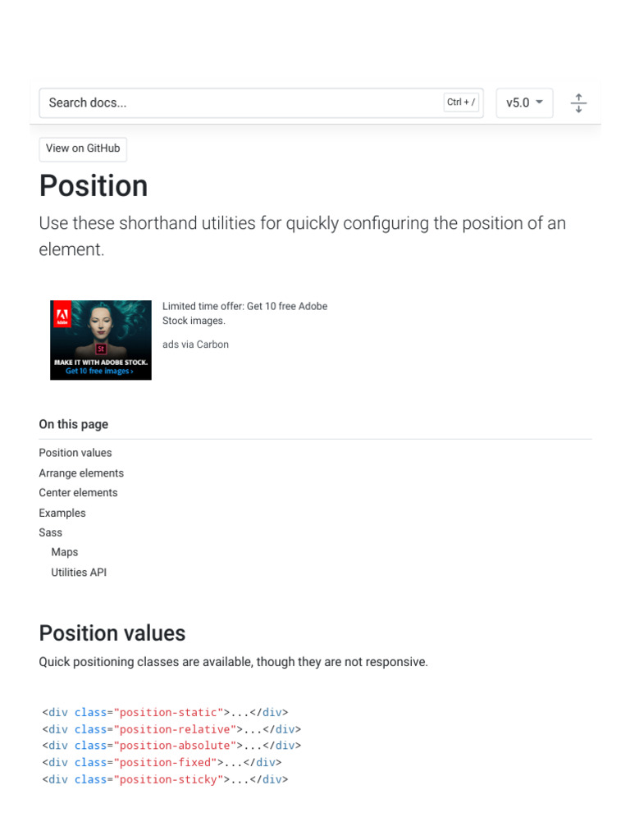Open the v5.0 version dropdown
The width and height of the screenshot is (630, 840).
(x=524, y=103)
